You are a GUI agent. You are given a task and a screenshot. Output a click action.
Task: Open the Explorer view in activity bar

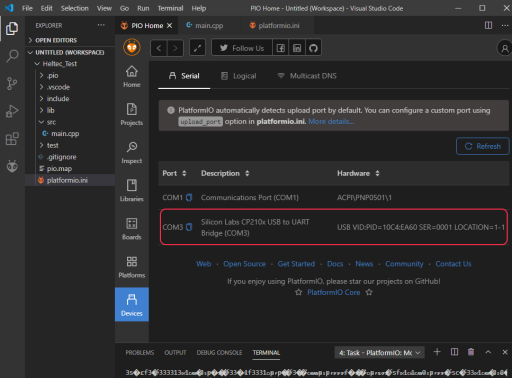point(12,28)
